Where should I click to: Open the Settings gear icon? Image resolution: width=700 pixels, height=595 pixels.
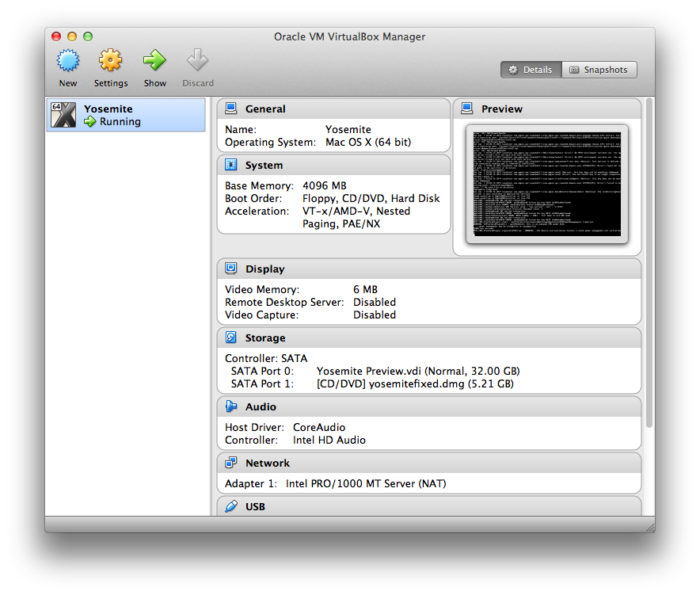coord(111,60)
